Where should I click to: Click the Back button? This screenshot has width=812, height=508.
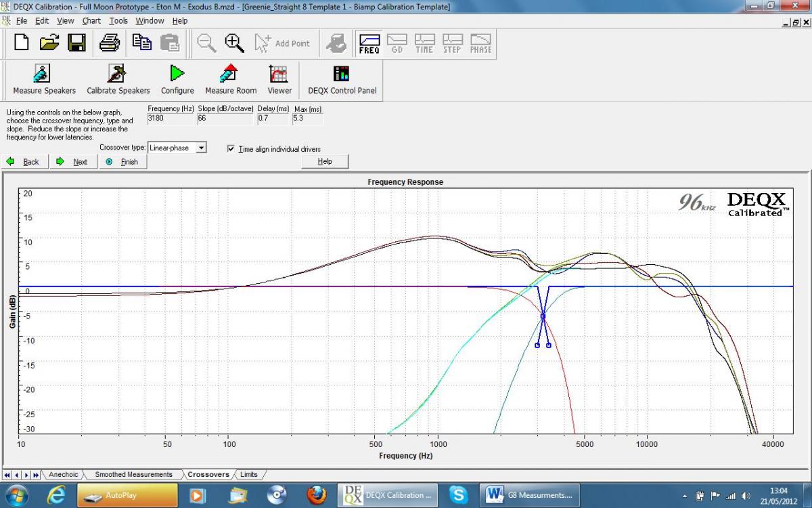pos(26,162)
